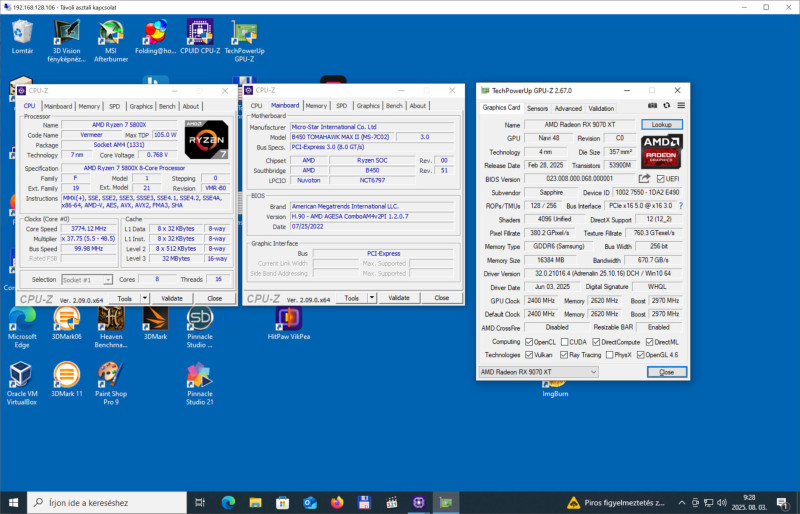Open Outlook from the taskbar
This screenshot has height=514, width=800.
tap(310, 503)
